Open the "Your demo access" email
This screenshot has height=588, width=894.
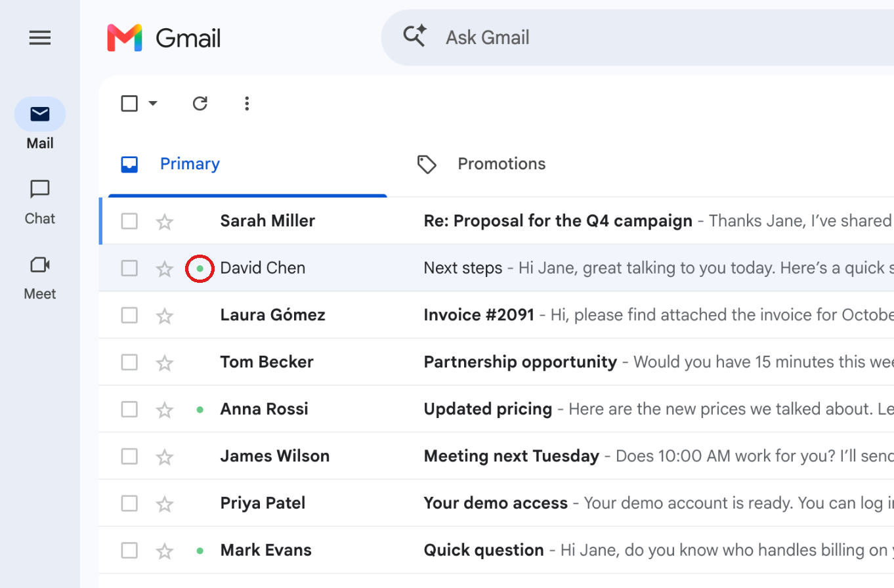pyautogui.click(x=496, y=503)
